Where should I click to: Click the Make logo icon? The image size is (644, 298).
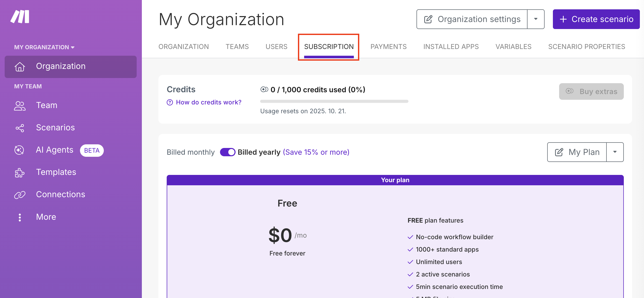pos(20,17)
